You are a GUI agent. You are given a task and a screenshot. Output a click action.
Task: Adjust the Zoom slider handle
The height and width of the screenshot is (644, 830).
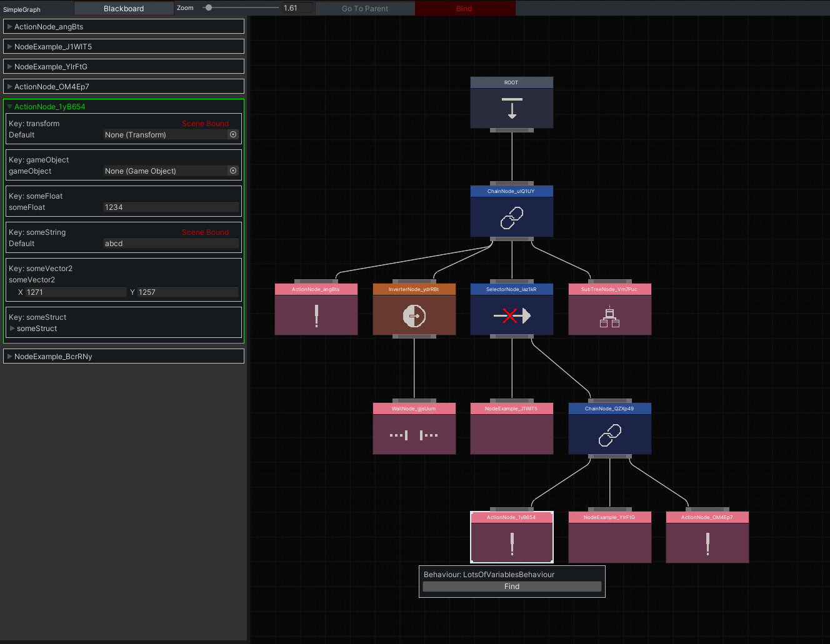[209, 7]
